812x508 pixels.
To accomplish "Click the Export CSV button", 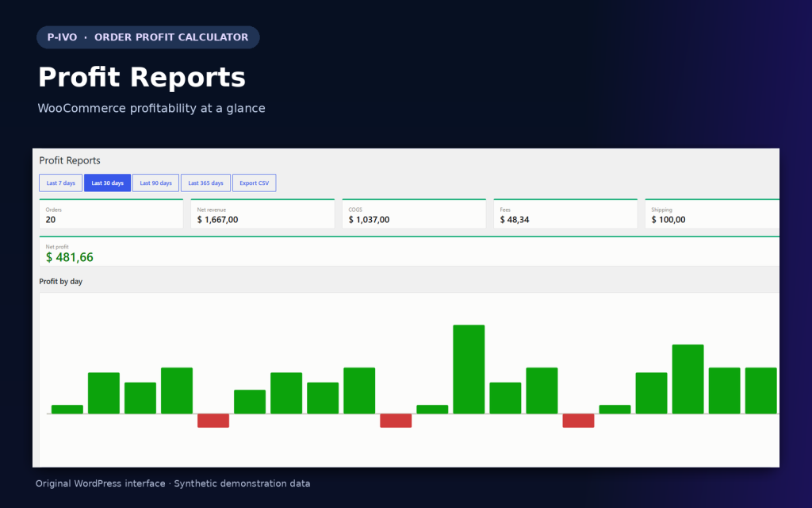I will 255,183.
